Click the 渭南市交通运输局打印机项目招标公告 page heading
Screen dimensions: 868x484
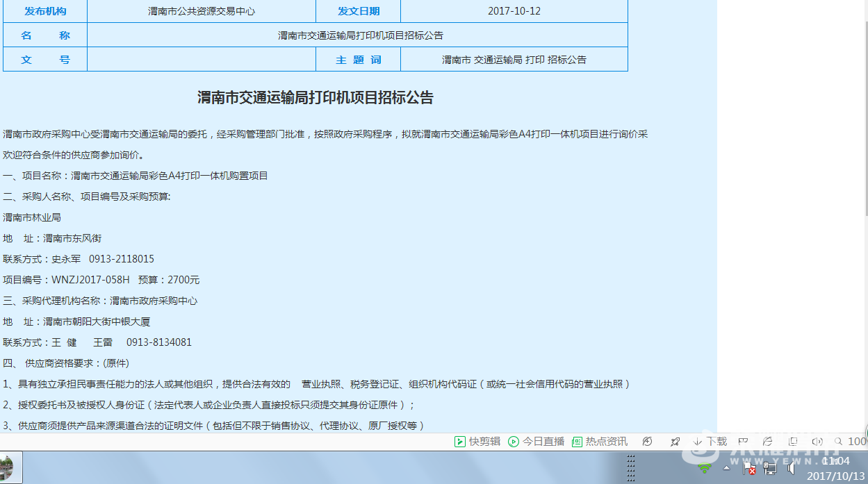(x=315, y=98)
